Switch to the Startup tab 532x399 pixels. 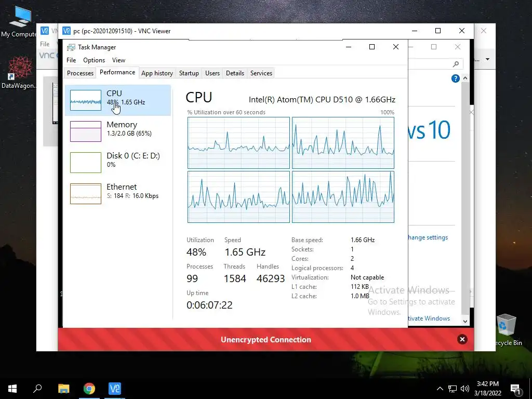tap(189, 73)
